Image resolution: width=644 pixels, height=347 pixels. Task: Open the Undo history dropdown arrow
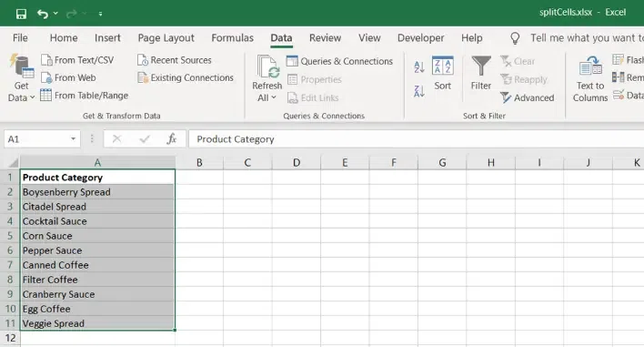[55, 14]
